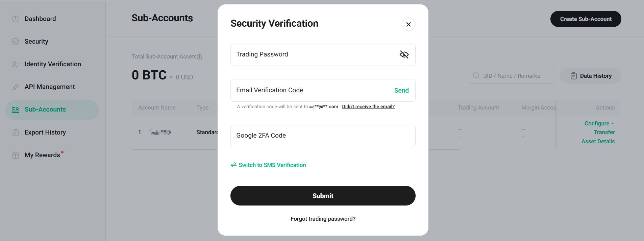Image resolution: width=644 pixels, height=241 pixels.
Task: Open the Data History button
Action: [590, 76]
